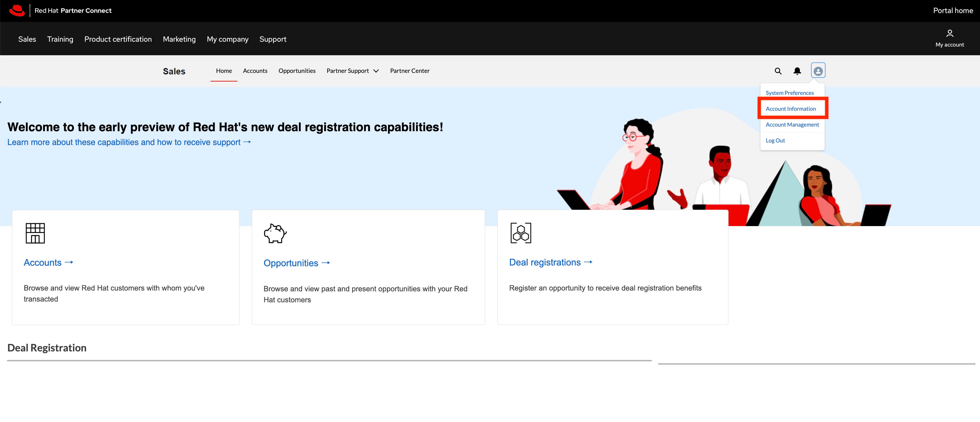Open the Sales top navigation menu
This screenshot has width=980, height=422.
(27, 39)
